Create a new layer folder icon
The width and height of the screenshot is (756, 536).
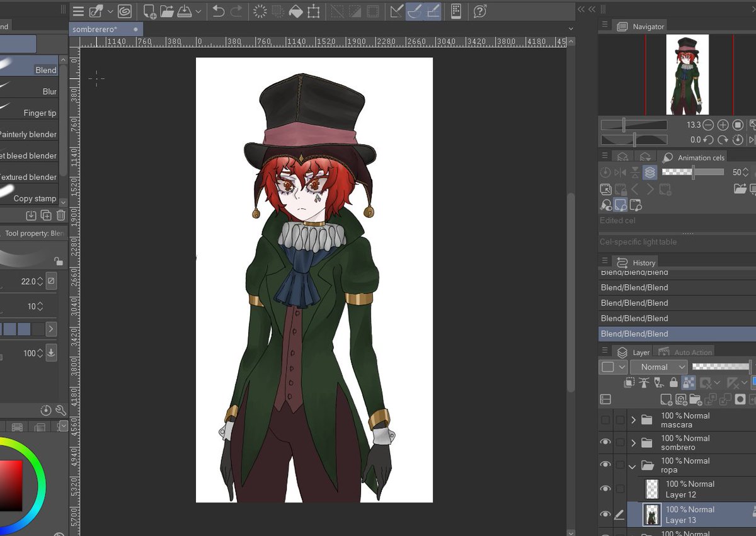click(x=696, y=399)
